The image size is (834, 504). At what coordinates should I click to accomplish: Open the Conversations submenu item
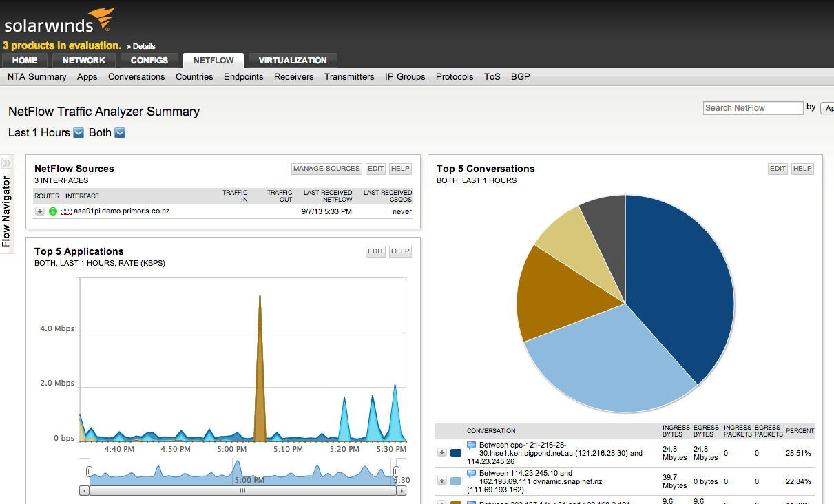click(136, 77)
